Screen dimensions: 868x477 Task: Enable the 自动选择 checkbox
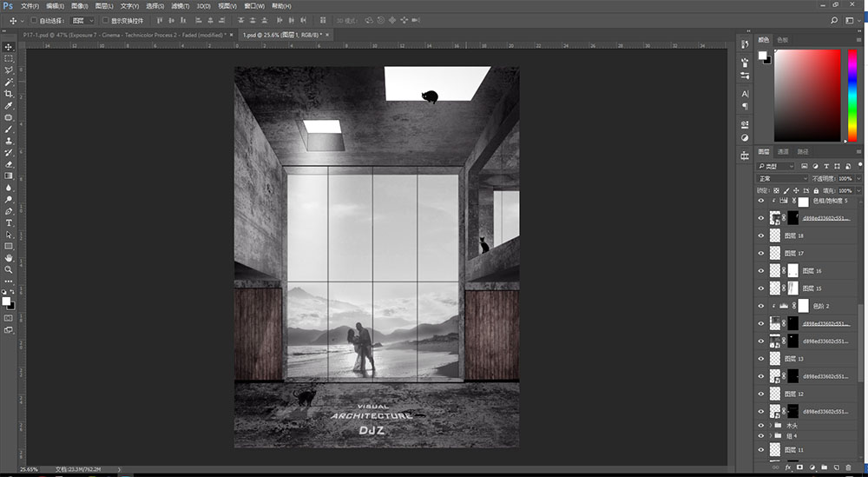pyautogui.click(x=34, y=21)
